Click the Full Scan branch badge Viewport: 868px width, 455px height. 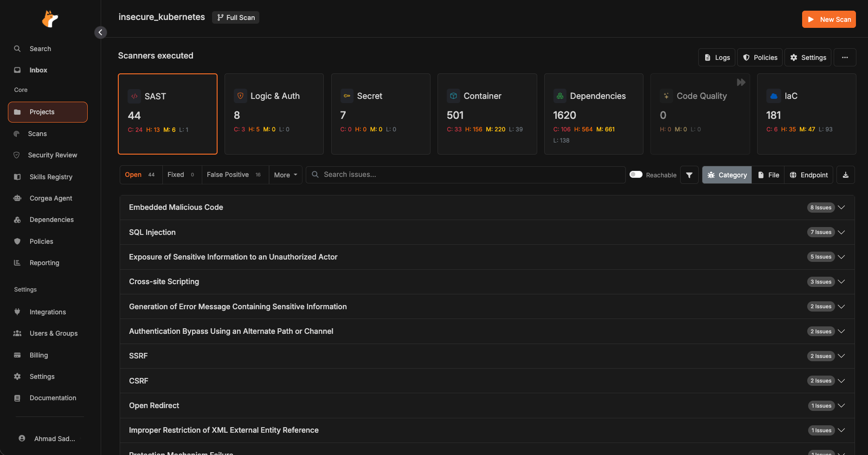pyautogui.click(x=236, y=18)
